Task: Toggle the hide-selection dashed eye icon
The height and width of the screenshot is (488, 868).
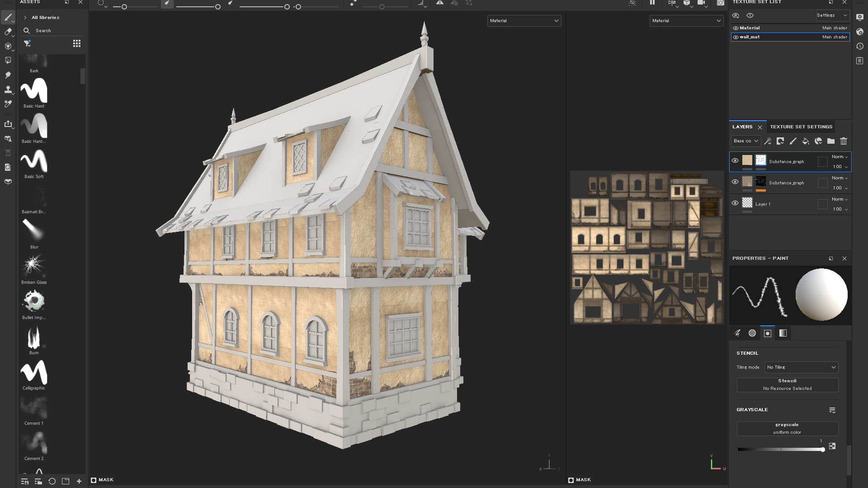Action: pos(632,3)
